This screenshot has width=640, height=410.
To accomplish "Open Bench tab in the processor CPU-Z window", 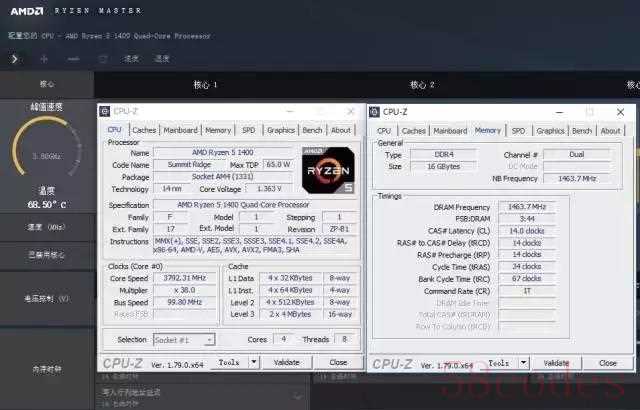I will (x=312, y=130).
